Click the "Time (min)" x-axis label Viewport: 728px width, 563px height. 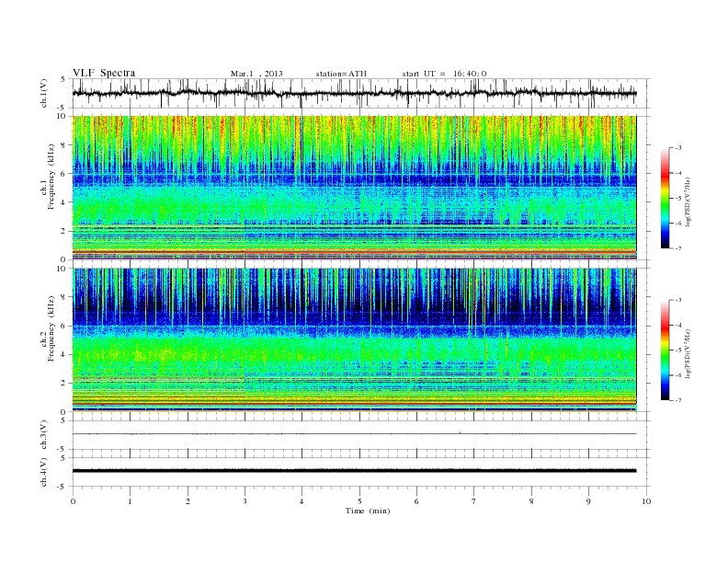click(x=368, y=511)
